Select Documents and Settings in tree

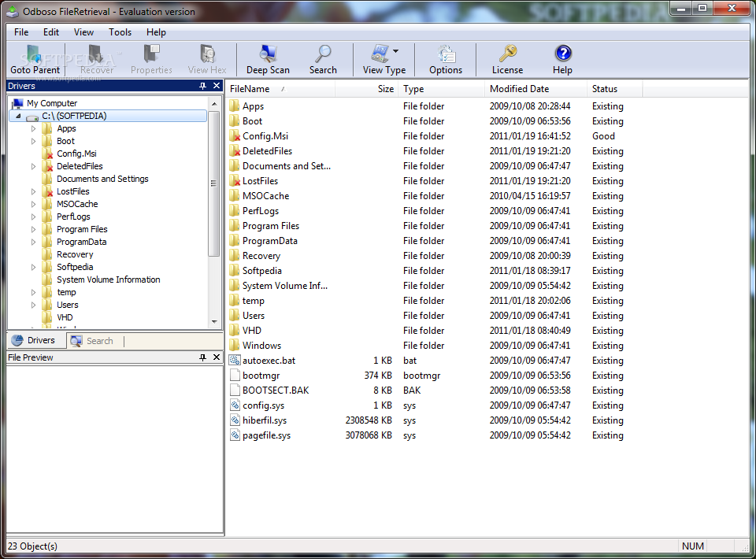point(102,179)
